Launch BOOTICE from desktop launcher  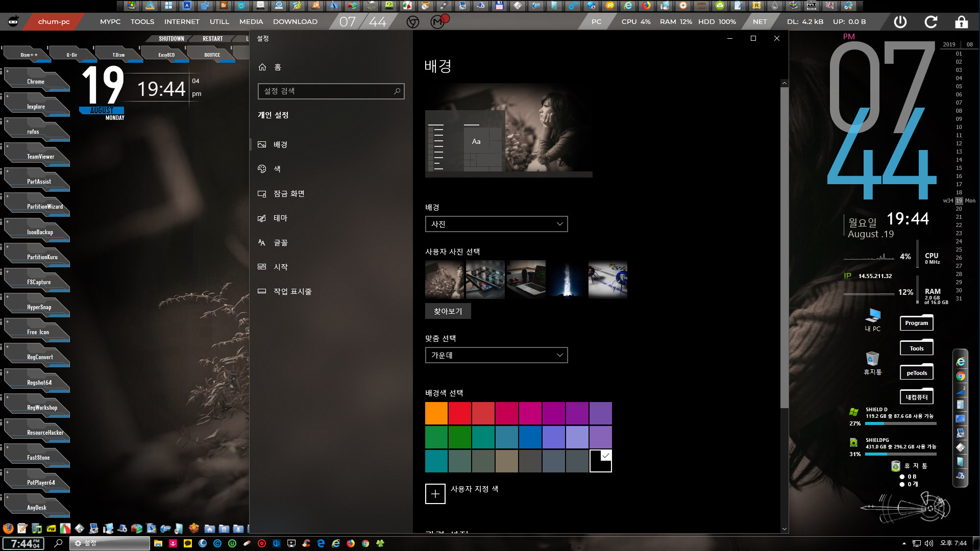point(212,55)
